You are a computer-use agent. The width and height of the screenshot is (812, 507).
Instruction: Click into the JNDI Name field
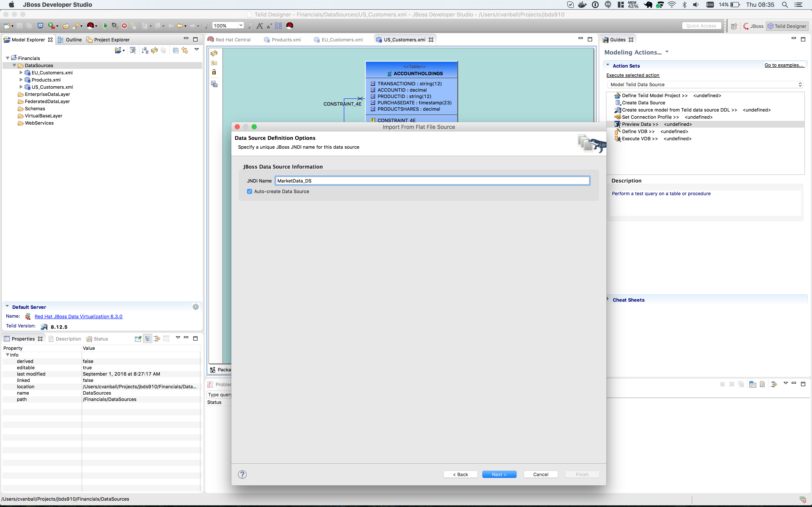tap(432, 181)
